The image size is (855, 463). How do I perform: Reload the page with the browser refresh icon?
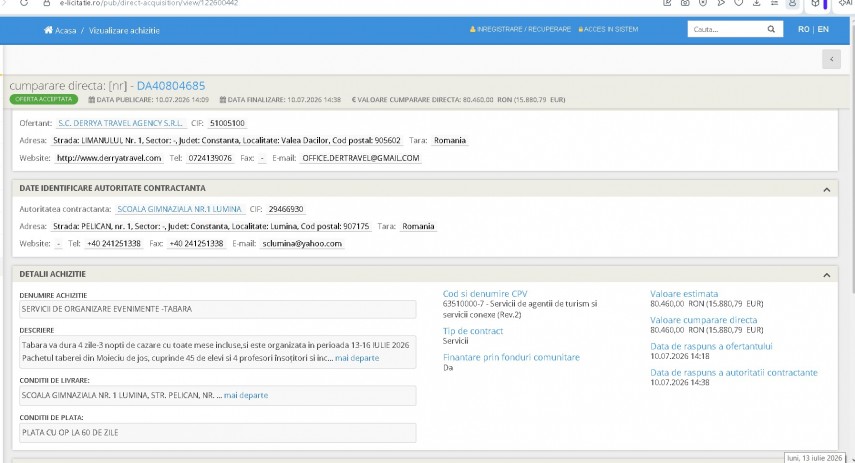pos(24,3)
